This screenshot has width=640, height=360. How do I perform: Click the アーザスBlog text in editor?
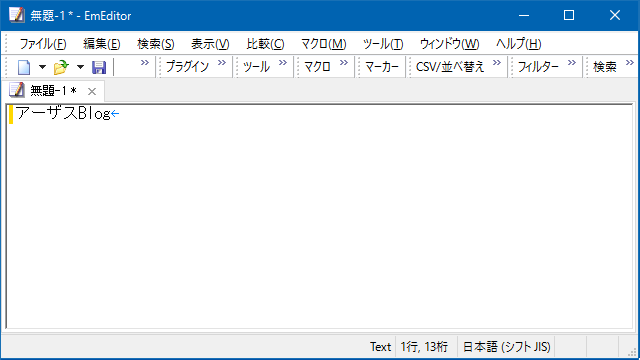pyautogui.click(x=63, y=113)
